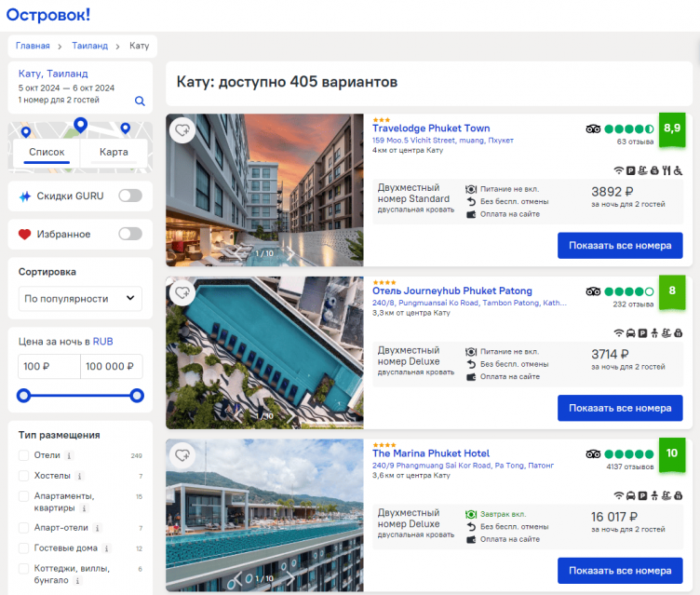
Task: Check the Гостевые дома checkbox
Action: click(x=24, y=548)
